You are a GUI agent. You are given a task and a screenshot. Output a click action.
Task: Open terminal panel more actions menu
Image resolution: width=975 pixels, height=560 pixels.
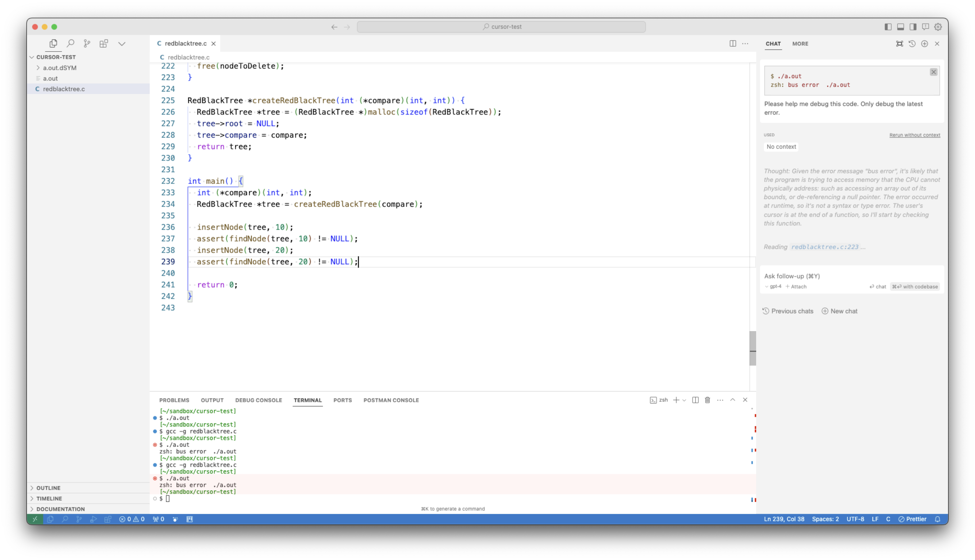pyautogui.click(x=720, y=400)
